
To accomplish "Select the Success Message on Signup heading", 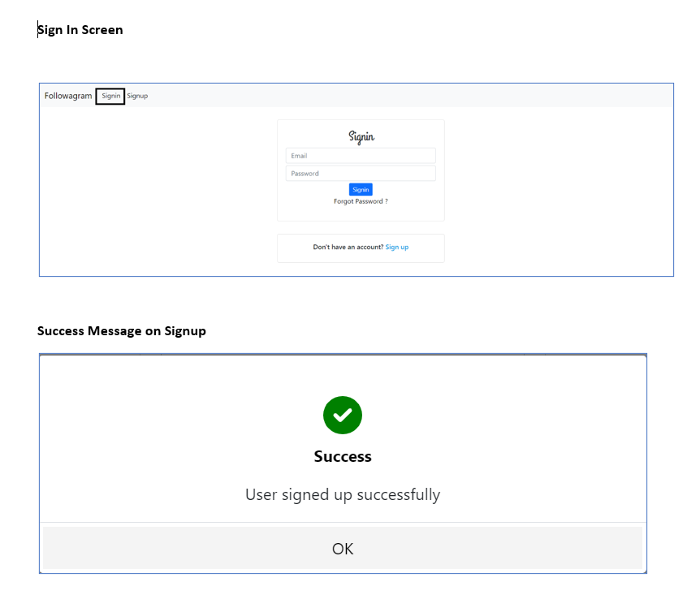I will point(122,331).
